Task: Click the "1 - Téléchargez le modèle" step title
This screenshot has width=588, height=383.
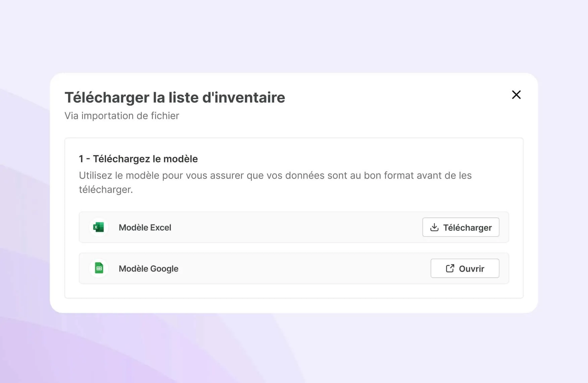Action: pyautogui.click(x=138, y=159)
